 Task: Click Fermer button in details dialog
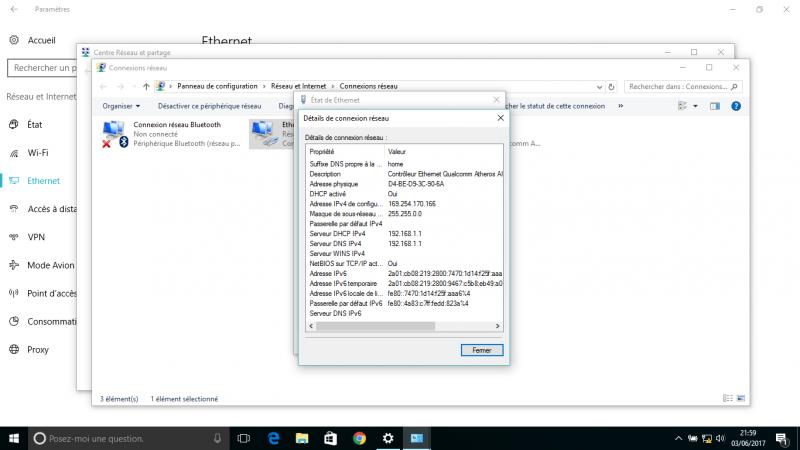482,350
